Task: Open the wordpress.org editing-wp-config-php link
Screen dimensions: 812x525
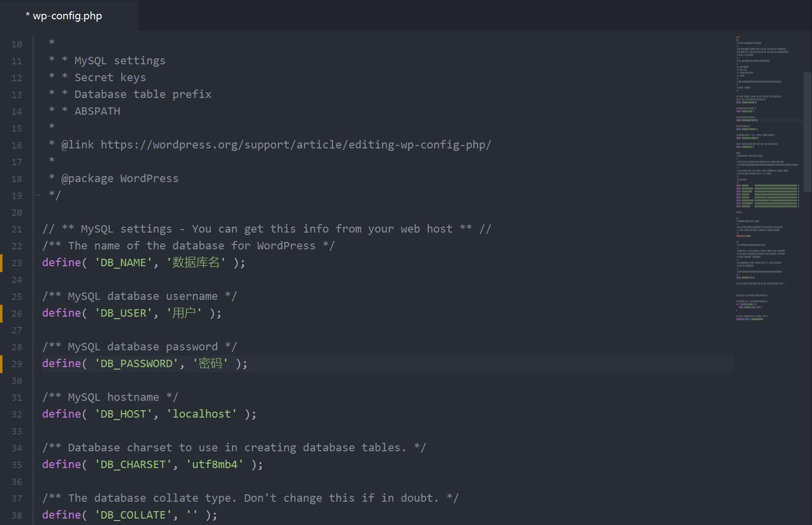Action: tap(296, 145)
